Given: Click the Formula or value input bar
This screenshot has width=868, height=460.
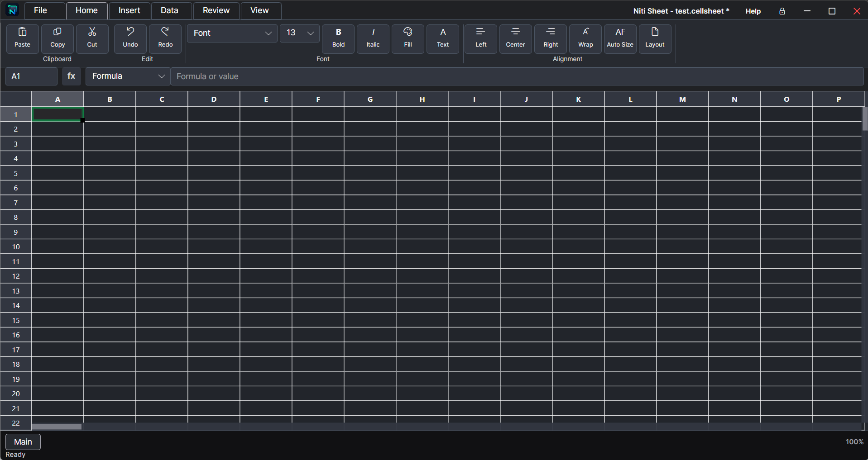Looking at the screenshot, I should click(x=517, y=76).
